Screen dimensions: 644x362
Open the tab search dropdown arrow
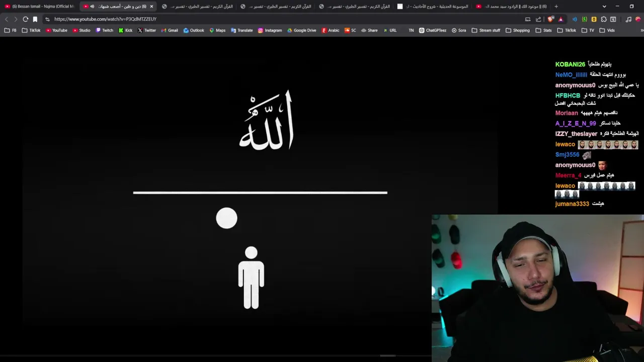coord(604,7)
